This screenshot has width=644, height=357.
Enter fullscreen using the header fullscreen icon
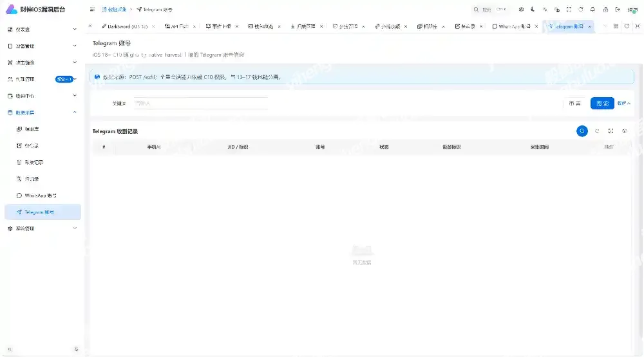pos(569,10)
